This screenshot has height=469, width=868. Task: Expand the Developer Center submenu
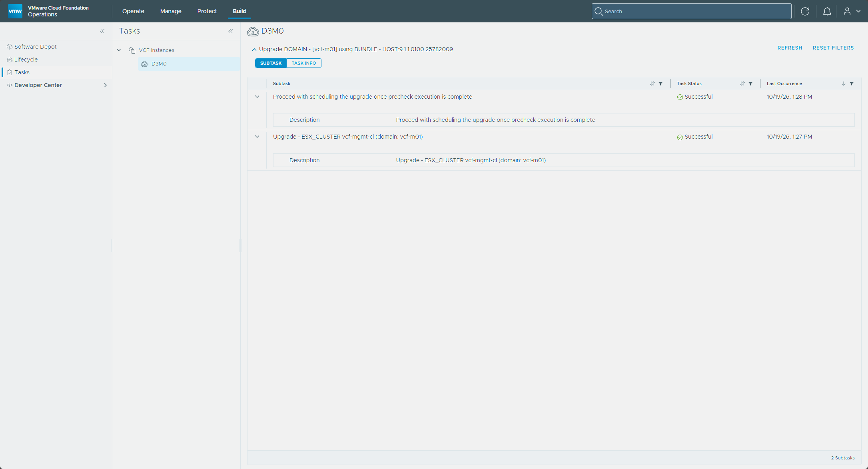pyautogui.click(x=105, y=85)
